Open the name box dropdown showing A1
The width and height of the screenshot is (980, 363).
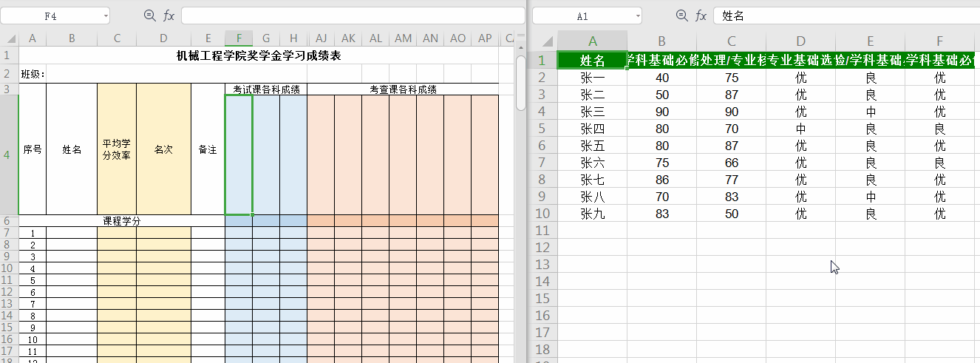[x=637, y=16]
